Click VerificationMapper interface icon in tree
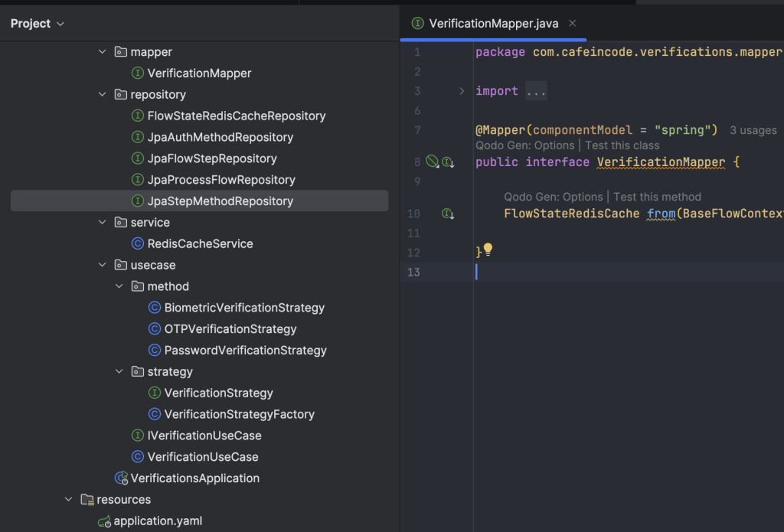Viewport: 784px width, 532px height. (x=138, y=73)
